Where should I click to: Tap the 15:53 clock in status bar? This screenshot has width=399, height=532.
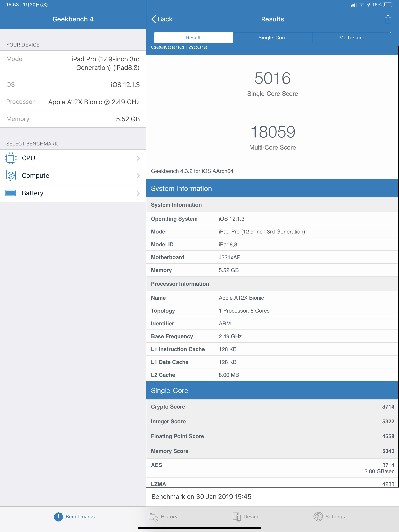tap(12, 5)
